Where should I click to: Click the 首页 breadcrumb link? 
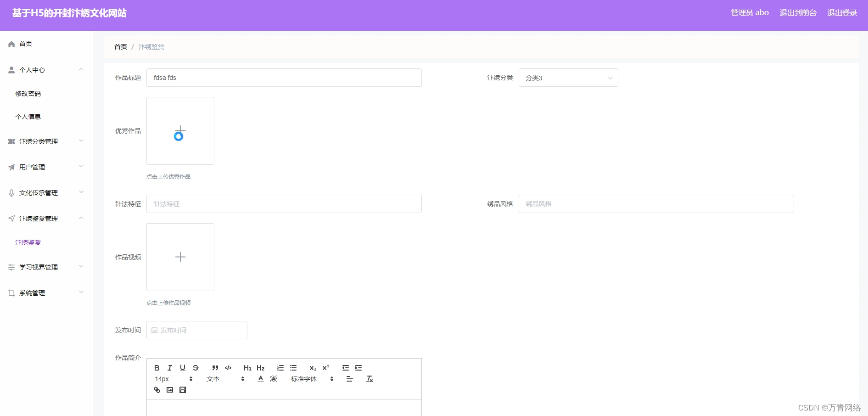[x=120, y=46]
